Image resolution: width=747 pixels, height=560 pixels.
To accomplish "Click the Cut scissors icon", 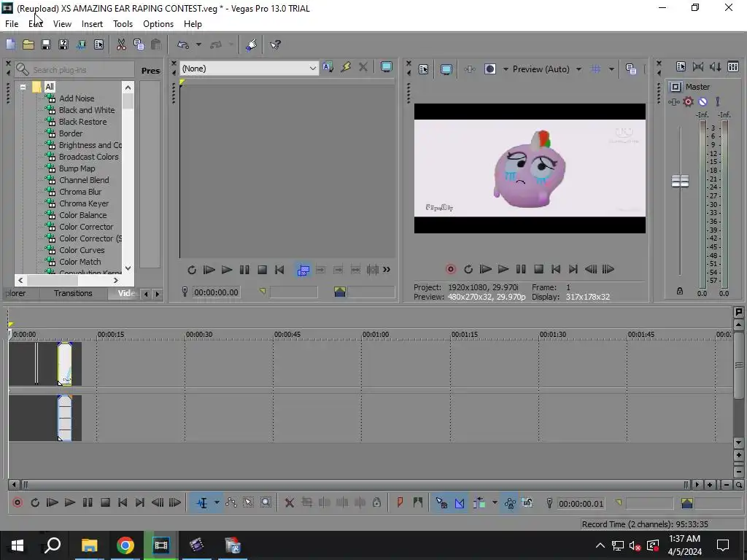I will [x=121, y=44].
